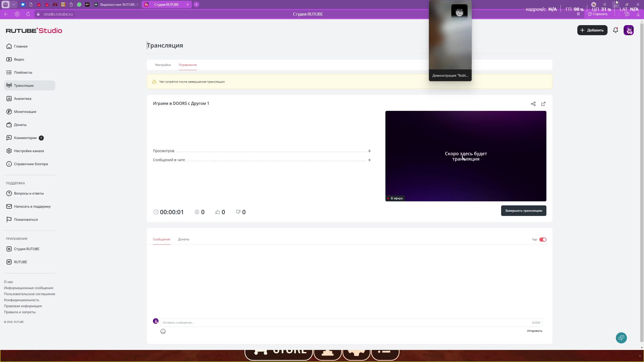Click the support chat bubble icon
This screenshot has width=644, height=362.
pyautogui.click(x=621, y=338)
